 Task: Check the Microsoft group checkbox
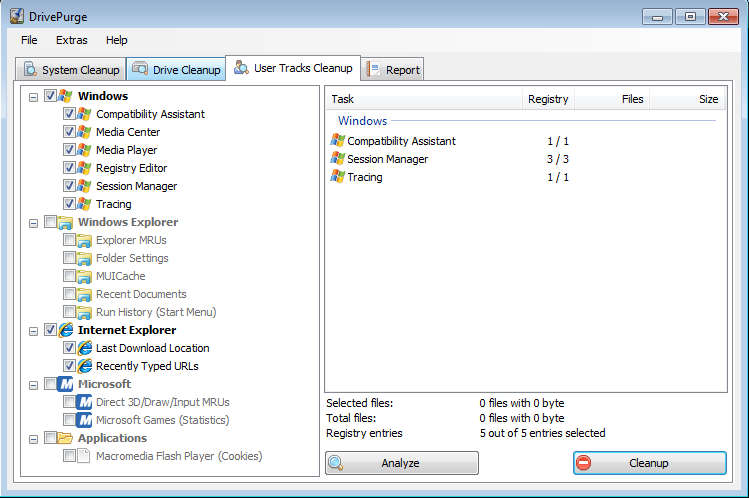pos(51,384)
